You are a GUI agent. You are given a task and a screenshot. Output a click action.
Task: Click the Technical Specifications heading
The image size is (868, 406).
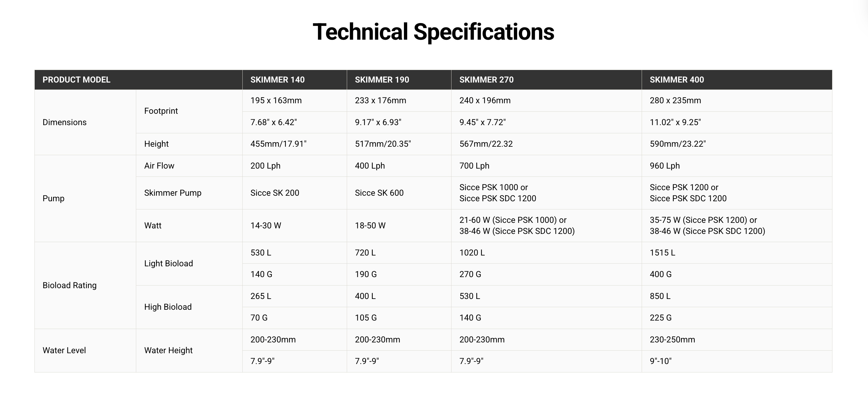pos(433,32)
